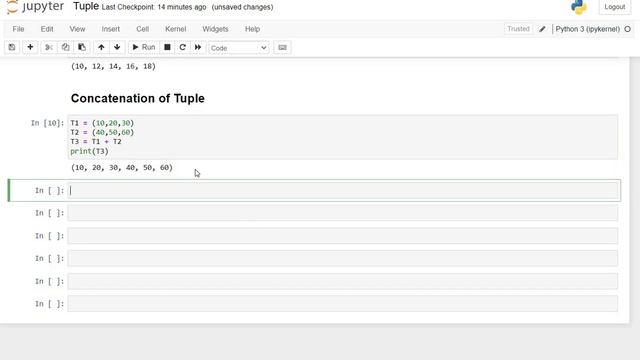Open the Help menu

[x=252, y=29]
